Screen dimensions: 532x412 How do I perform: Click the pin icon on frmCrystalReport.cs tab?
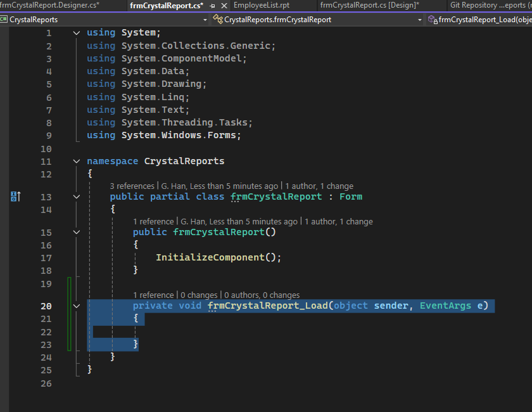point(213,5)
